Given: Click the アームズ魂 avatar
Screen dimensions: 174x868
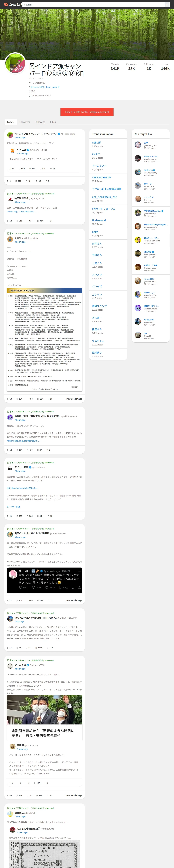Looking at the screenshot, I should 10,666.
